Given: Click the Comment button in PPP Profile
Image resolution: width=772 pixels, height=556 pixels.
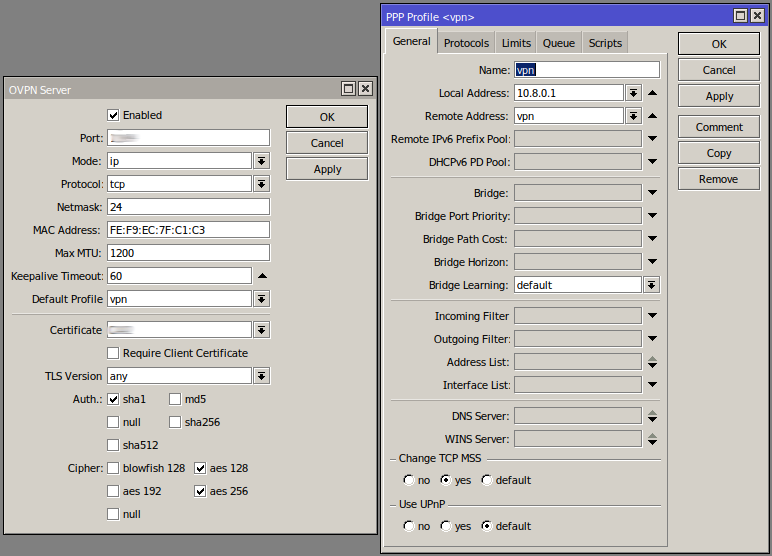Looking at the screenshot, I should 719,127.
